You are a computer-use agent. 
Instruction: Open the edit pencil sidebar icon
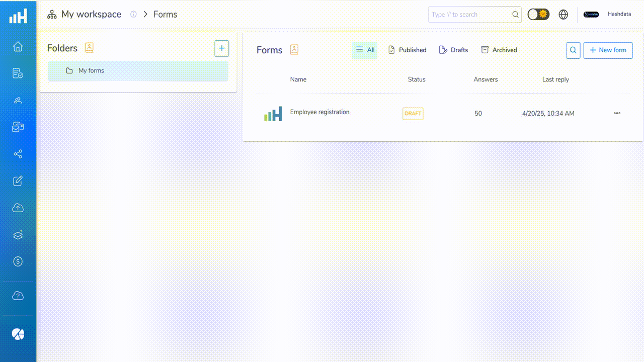tap(18, 181)
